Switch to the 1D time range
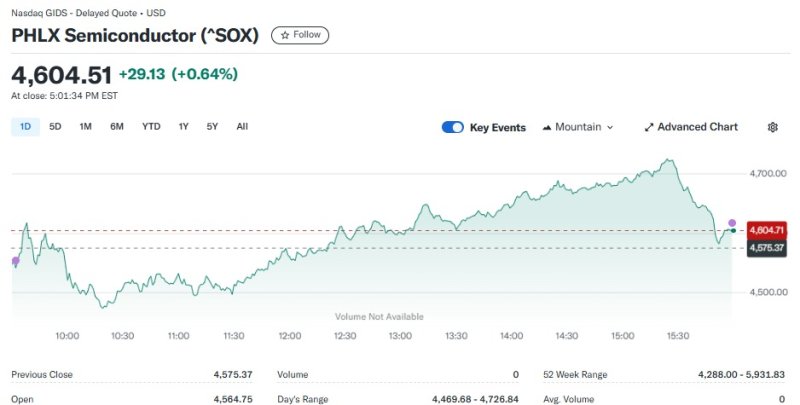 pos(25,126)
